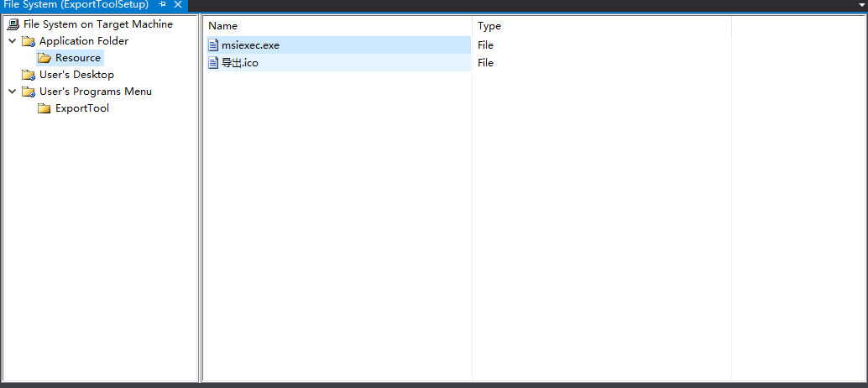Click the Application Folder's folder icon
The height and width of the screenshot is (388, 868).
click(x=29, y=41)
